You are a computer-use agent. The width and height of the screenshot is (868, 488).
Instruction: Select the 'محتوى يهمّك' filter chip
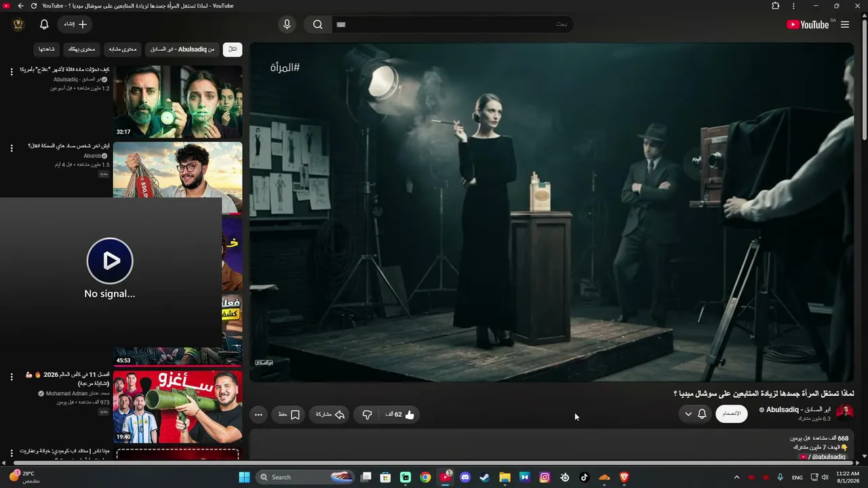82,49
